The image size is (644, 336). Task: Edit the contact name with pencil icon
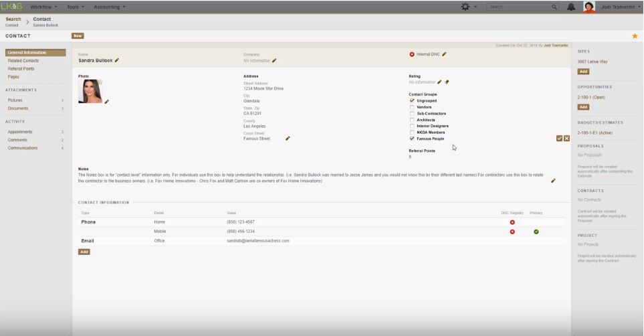[x=117, y=60]
